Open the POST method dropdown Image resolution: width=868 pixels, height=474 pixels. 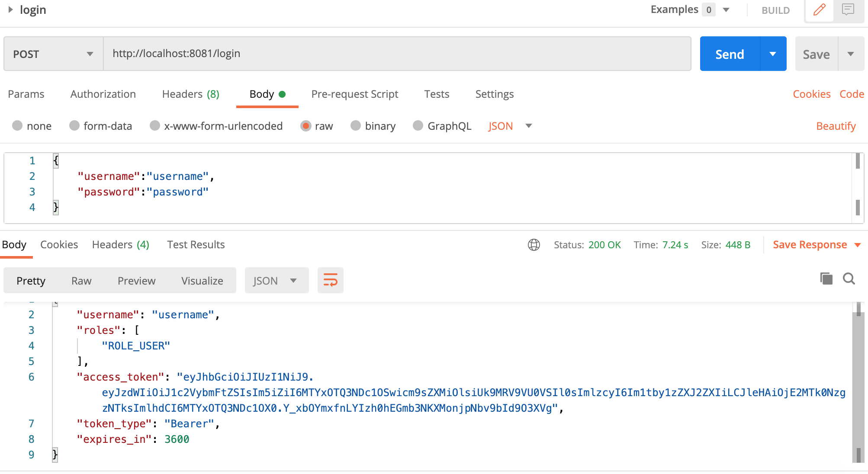(90, 54)
